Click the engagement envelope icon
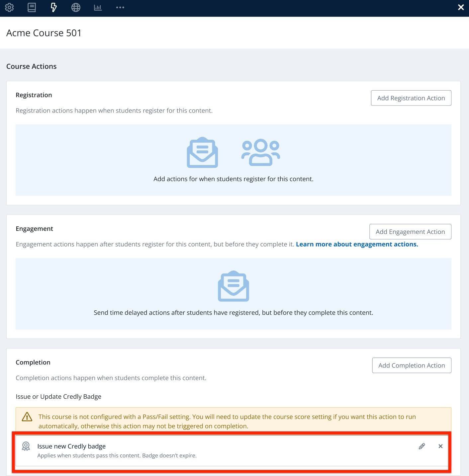This screenshot has height=476, width=469. [234, 286]
